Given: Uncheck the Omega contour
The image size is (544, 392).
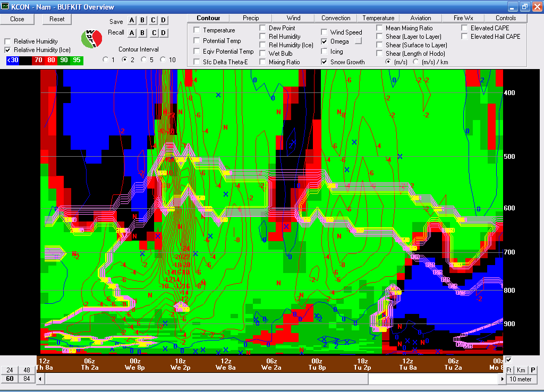Looking at the screenshot, I should coord(324,41).
